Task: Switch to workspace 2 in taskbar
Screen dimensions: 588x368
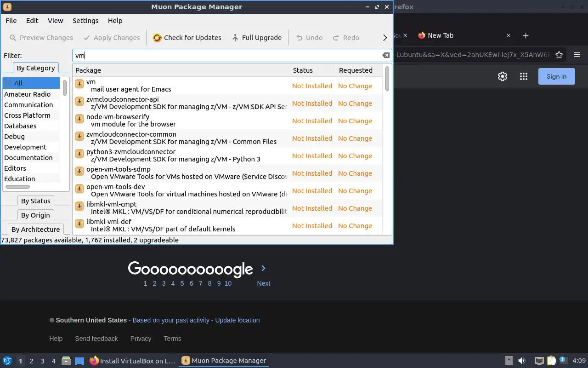Action: click(31, 361)
